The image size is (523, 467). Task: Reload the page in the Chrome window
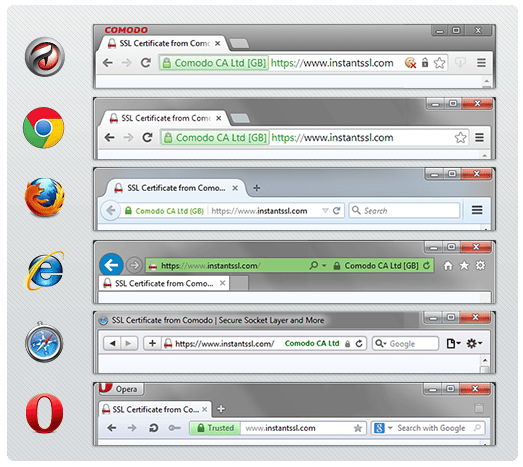[x=147, y=137]
